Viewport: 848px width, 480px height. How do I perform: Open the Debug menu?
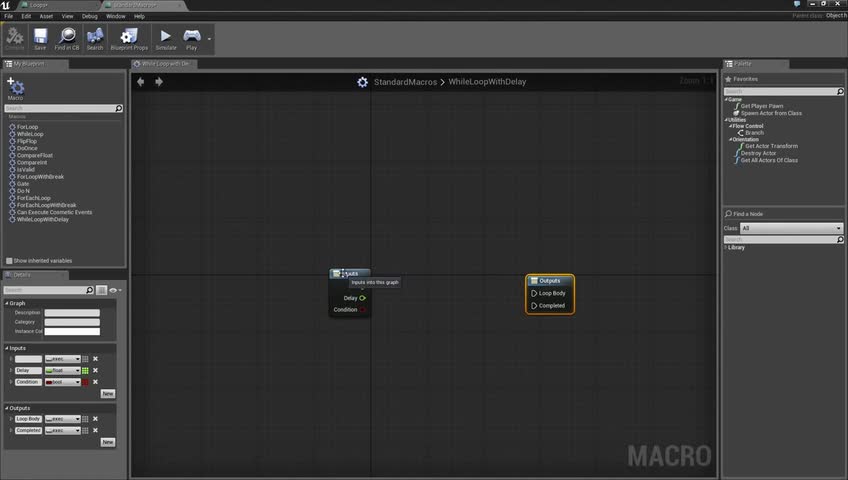[x=89, y=16]
